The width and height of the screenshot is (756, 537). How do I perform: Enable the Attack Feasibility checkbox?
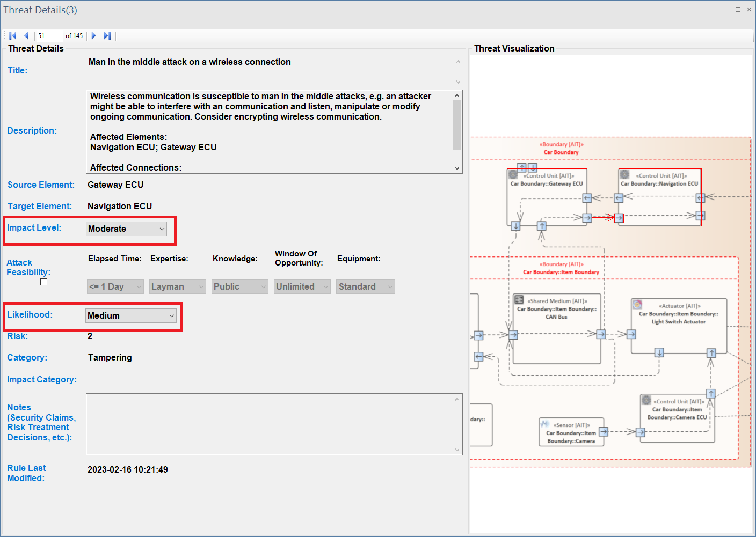pos(44,282)
